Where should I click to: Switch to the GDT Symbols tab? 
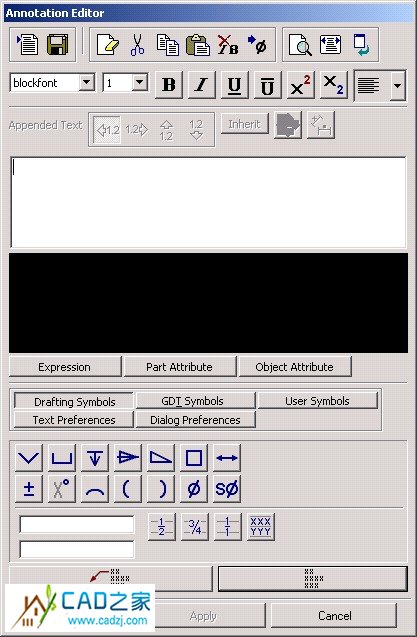point(195,401)
